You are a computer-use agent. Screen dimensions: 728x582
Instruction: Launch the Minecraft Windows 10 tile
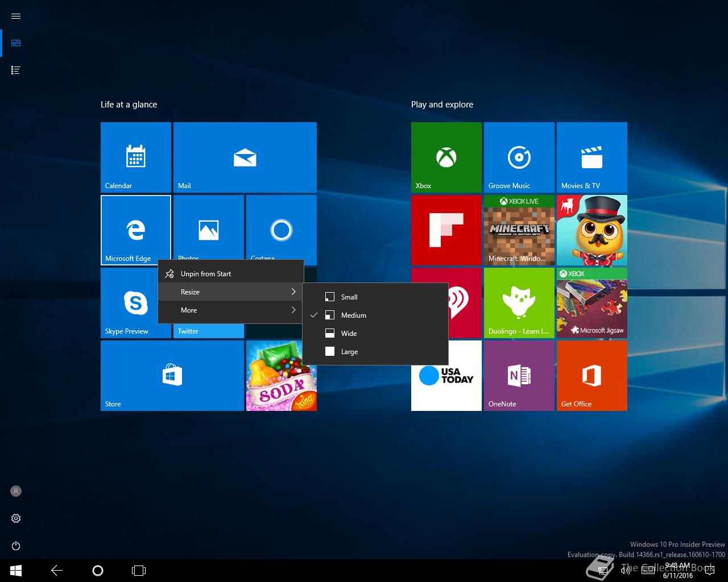[519, 230]
